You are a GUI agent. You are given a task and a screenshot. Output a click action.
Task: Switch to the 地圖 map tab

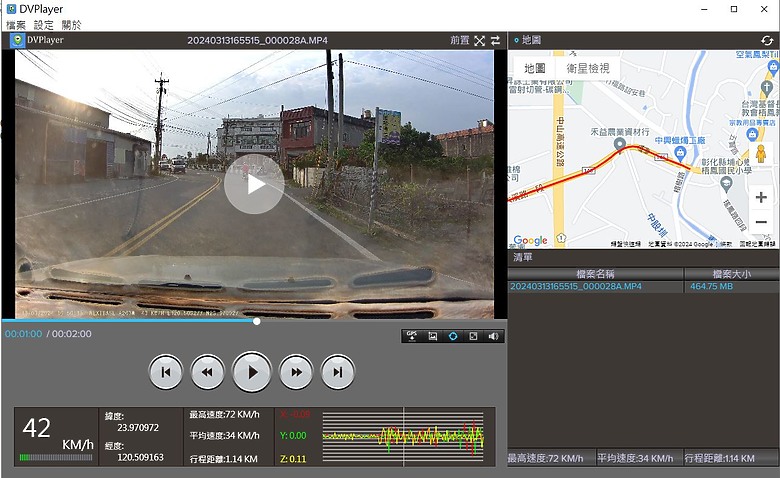535,68
